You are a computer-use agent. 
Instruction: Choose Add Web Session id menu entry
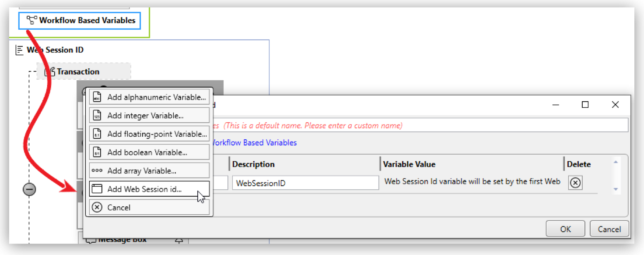[x=144, y=189]
